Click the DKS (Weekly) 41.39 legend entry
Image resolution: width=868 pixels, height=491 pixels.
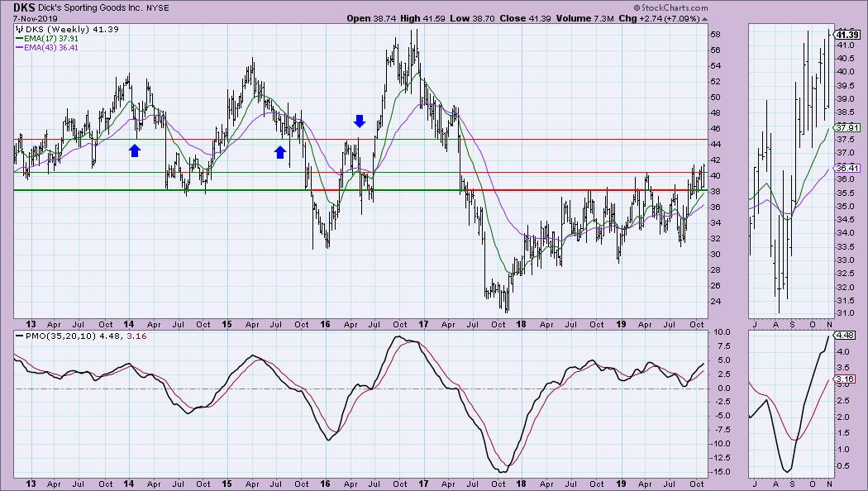coord(71,29)
